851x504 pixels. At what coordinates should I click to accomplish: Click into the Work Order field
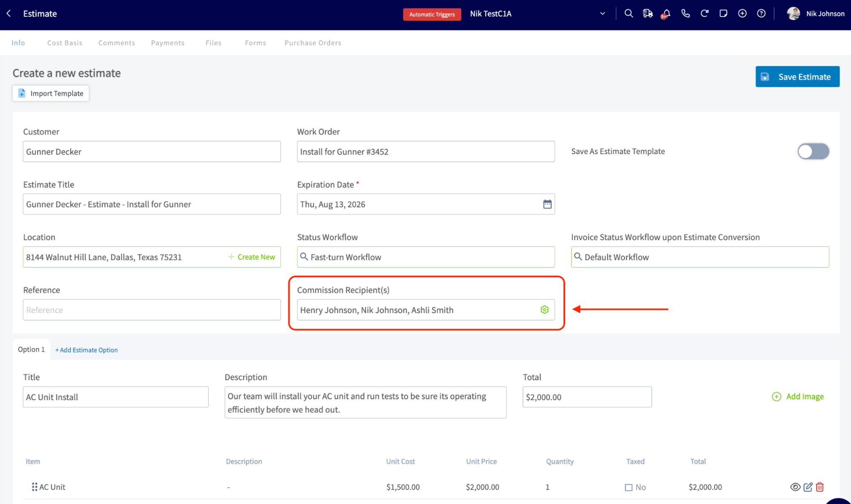coord(426,152)
